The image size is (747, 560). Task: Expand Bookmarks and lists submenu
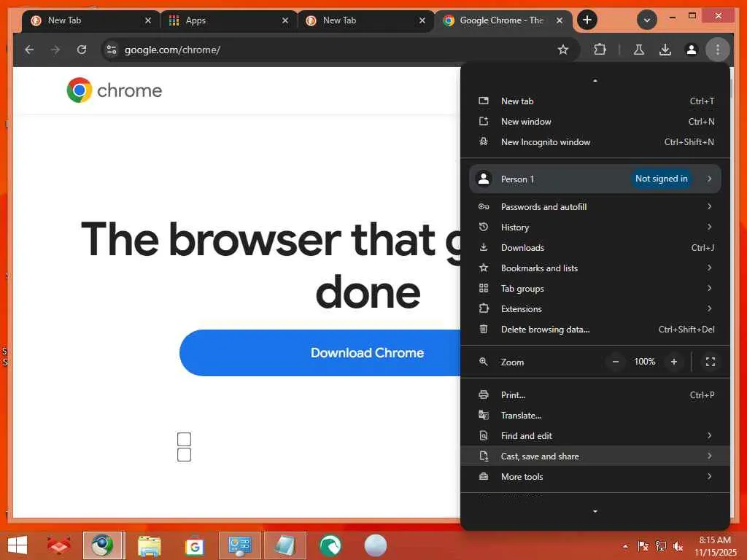pos(595,268)
